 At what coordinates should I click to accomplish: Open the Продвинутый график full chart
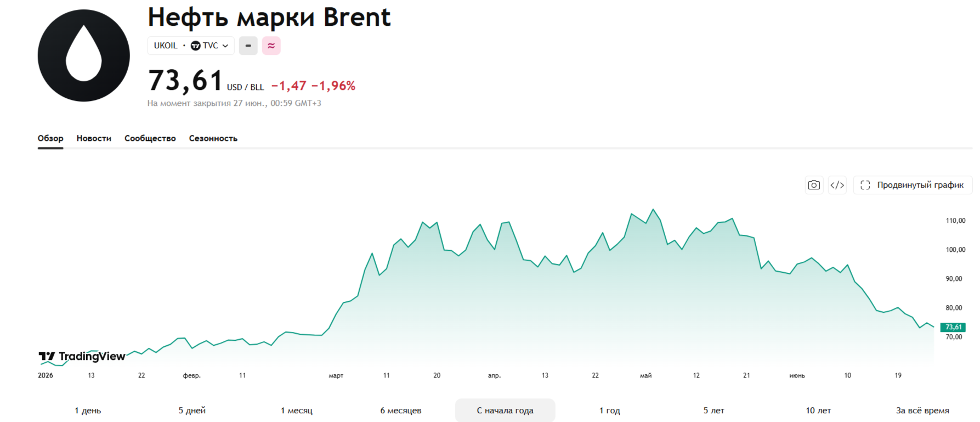[913, 185]
